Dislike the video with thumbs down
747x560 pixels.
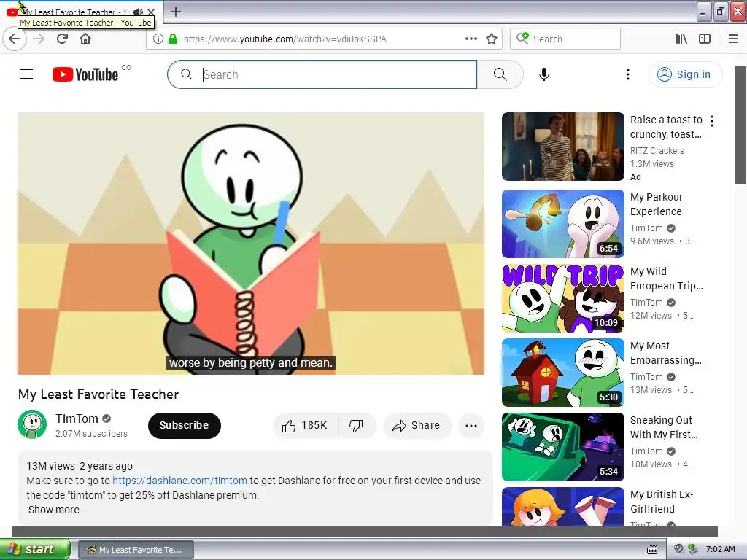pyautogui.click(x=356, y=425)
